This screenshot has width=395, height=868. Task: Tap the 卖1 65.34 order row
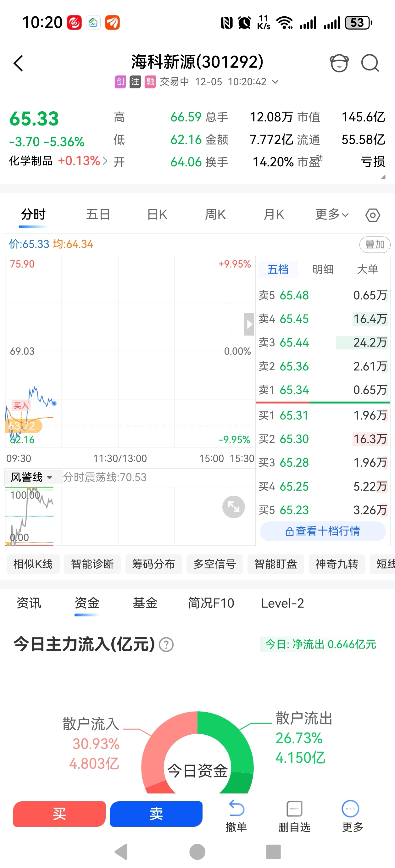323,390
